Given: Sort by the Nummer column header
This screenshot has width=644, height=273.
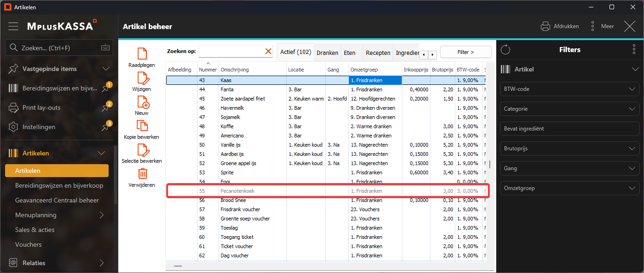Looking at the screenshot, I should (208, 70).
